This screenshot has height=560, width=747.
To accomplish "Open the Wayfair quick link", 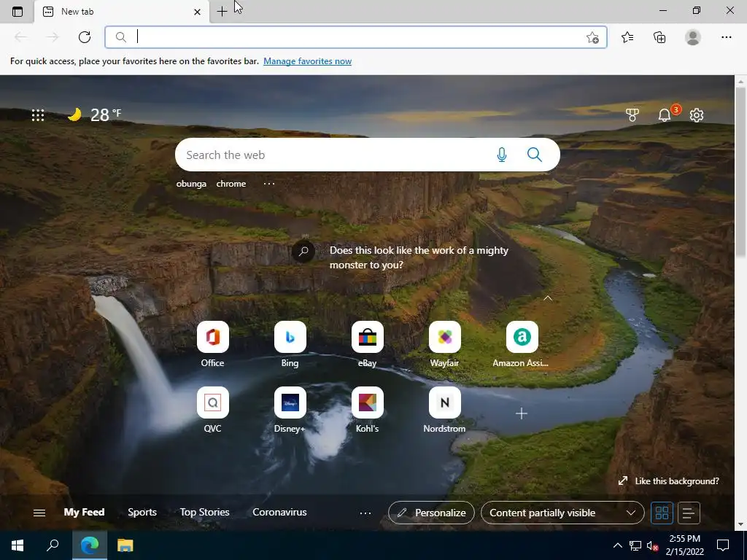I will 444,344.
